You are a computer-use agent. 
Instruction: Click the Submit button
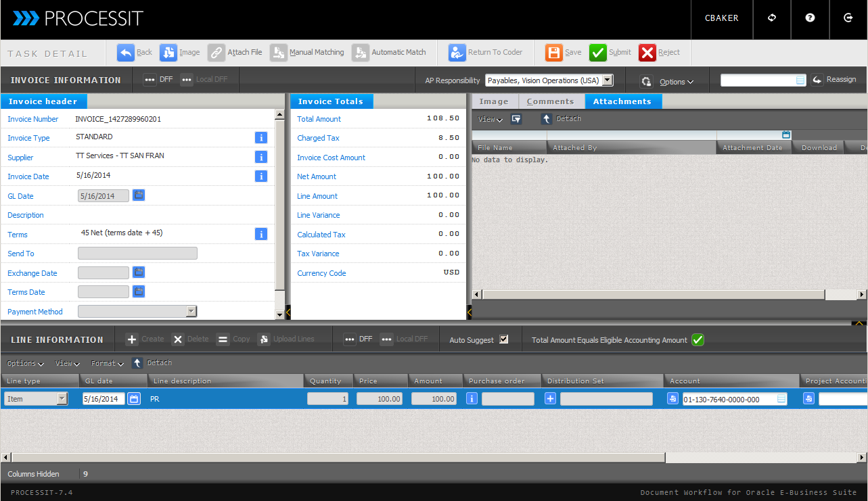click(x=610, y=53)
